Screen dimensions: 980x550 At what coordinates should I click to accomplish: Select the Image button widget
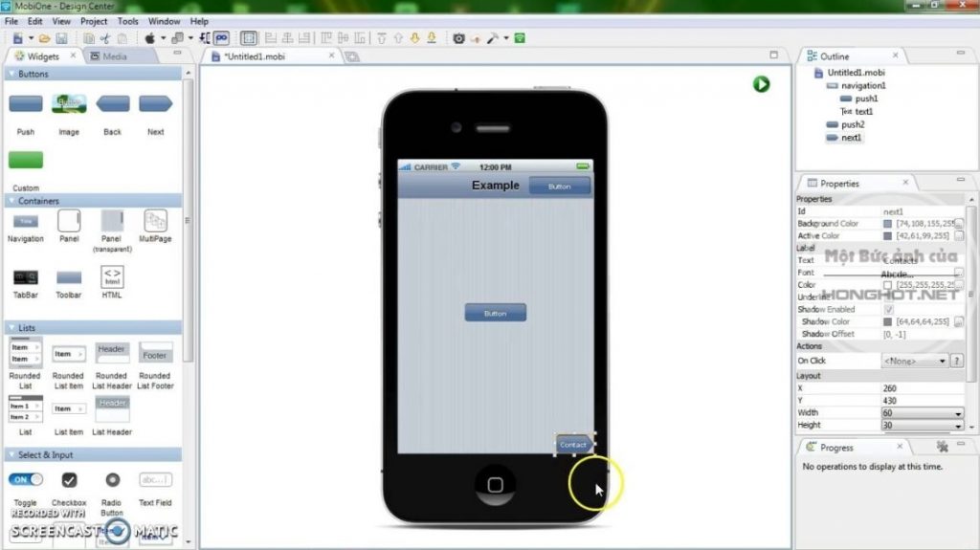69,103
